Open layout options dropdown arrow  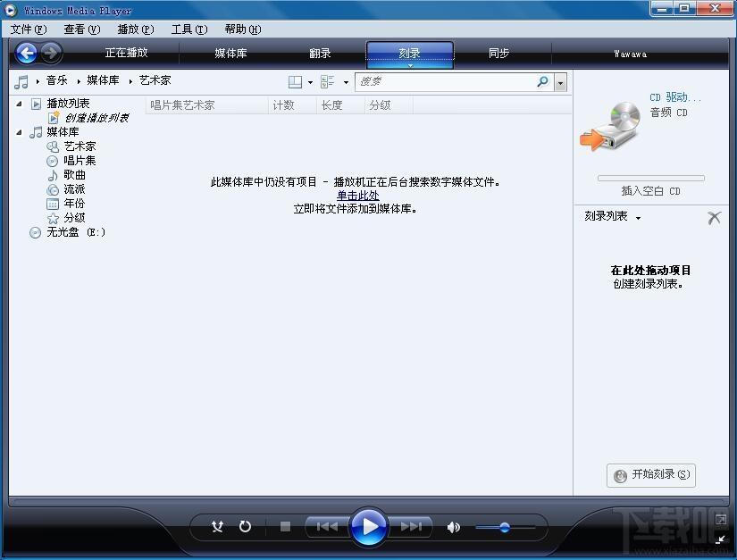310,83
